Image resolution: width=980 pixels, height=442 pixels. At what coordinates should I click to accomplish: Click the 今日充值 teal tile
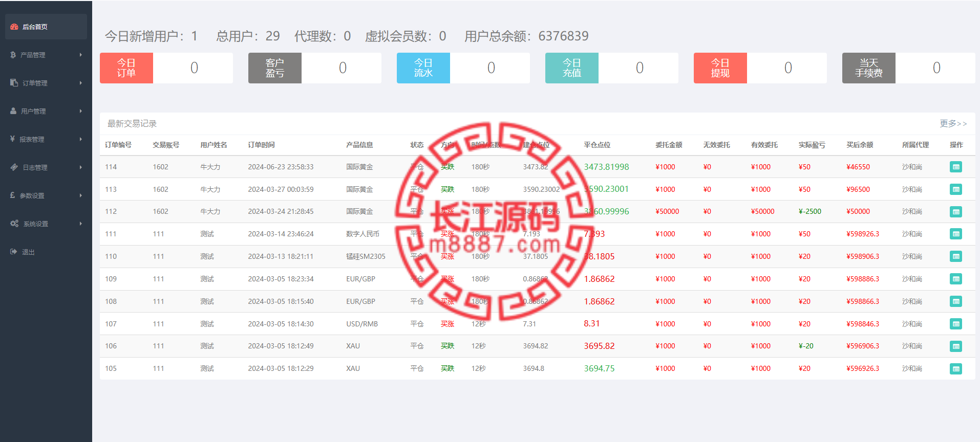572,68
